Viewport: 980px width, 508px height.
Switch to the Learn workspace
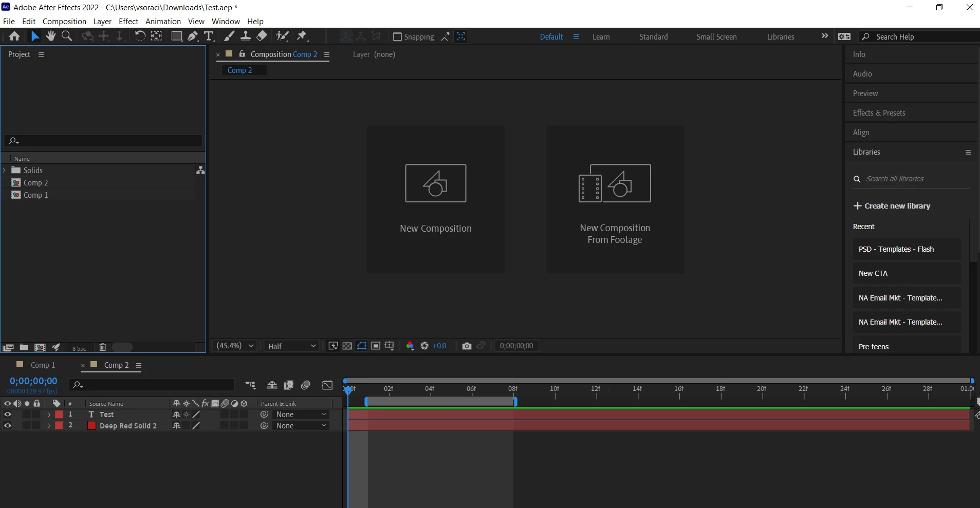point(601,37)
